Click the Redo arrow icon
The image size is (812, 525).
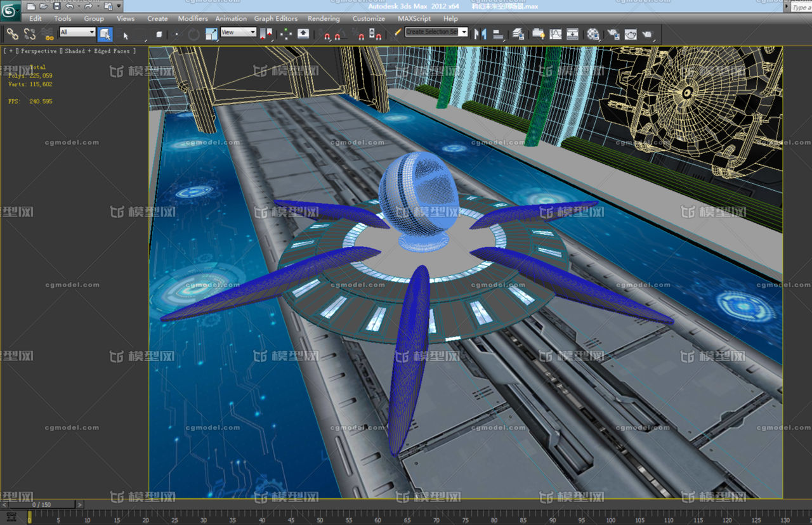89,6
